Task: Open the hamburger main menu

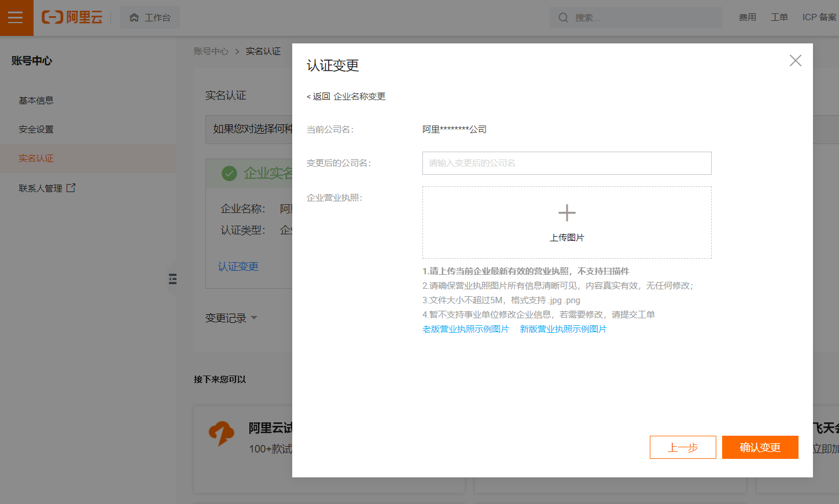Action: pyautogui.click(x=16, y=17)
